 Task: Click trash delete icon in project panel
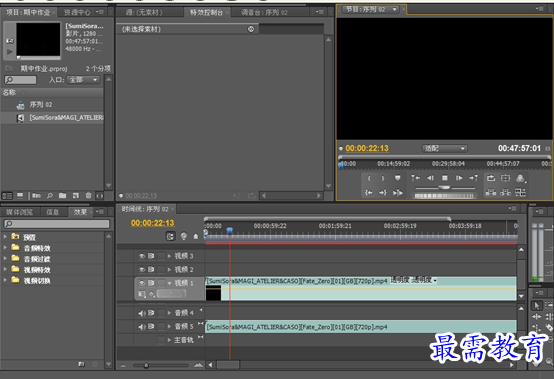88,195
